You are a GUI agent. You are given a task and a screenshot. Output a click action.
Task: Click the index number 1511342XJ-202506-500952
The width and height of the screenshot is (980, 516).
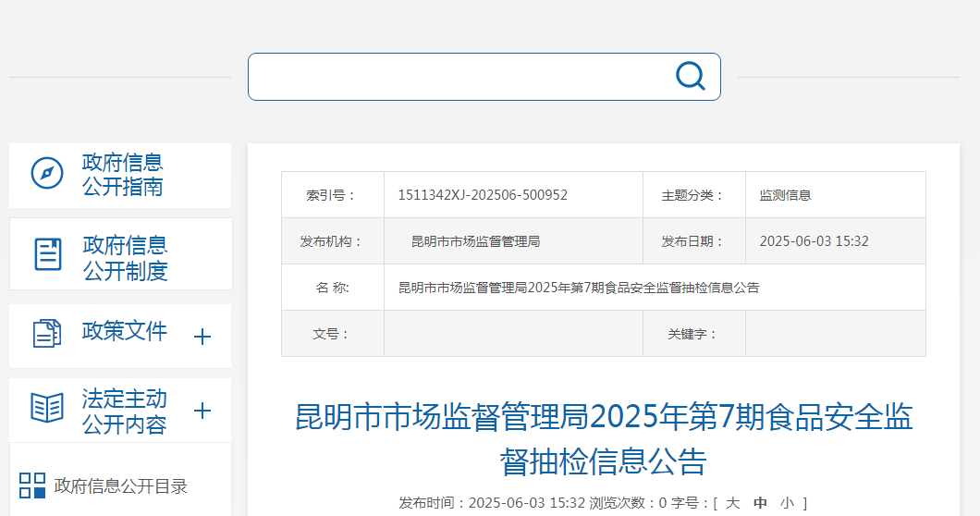(483, 195)
